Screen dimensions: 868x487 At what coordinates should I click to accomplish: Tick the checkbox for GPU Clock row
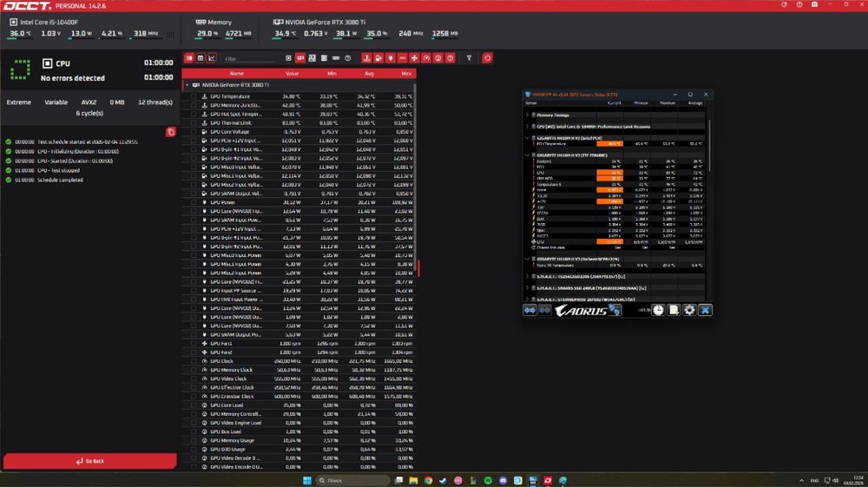click(194, 361)
